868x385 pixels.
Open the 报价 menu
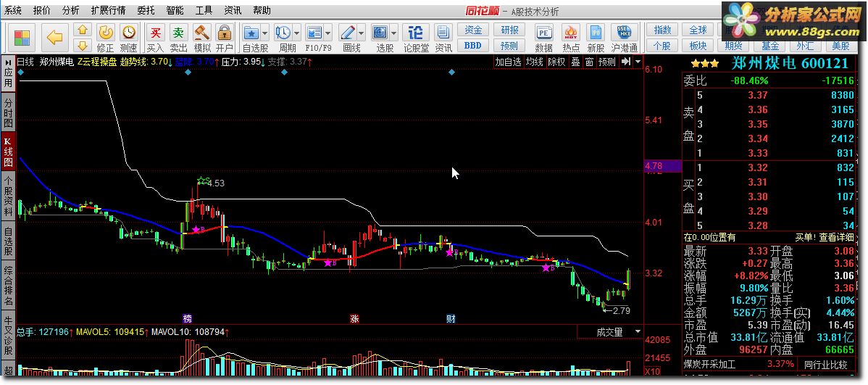41,11
